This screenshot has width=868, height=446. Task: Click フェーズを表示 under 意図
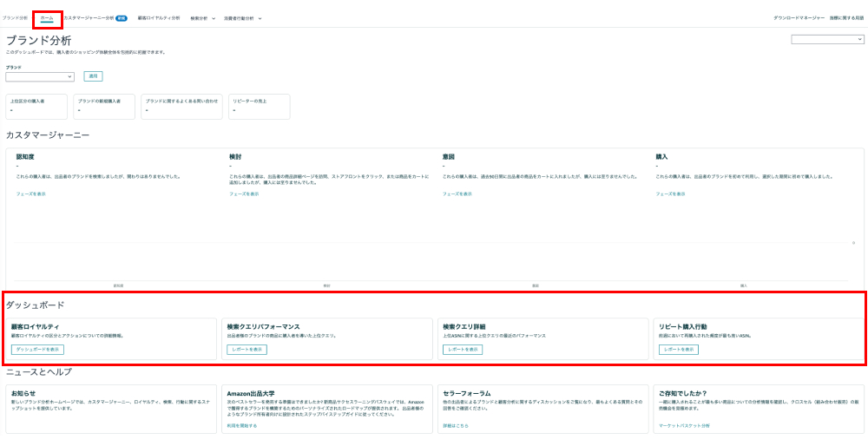tap(457, 194)
